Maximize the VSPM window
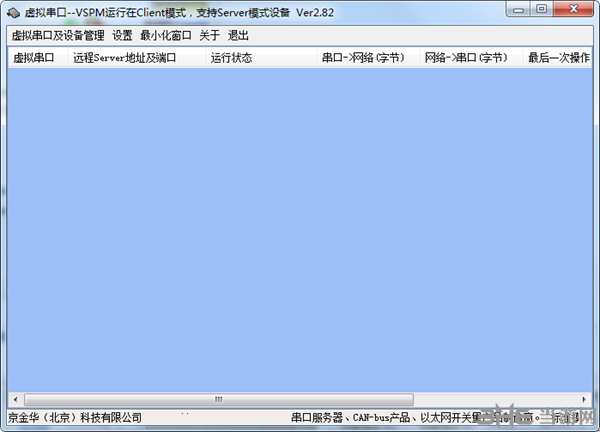Viewport: 600px width, 432px height. pyautogui.click(x=541, y=9)
